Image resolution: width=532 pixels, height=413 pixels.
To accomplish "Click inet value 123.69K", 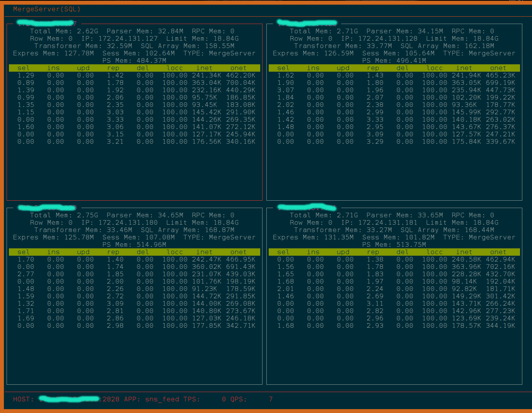I will coord(467,318).
